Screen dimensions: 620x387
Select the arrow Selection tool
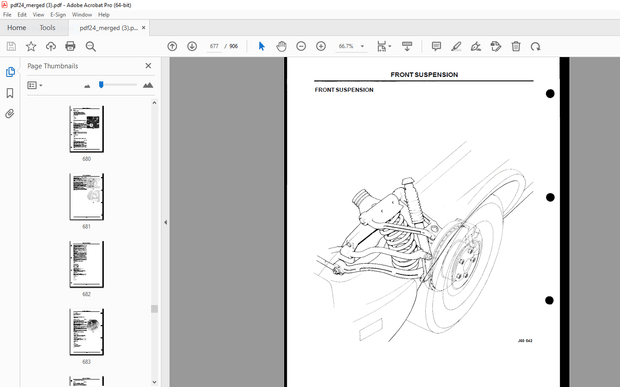pyautogui.click(x=261, y=46)
